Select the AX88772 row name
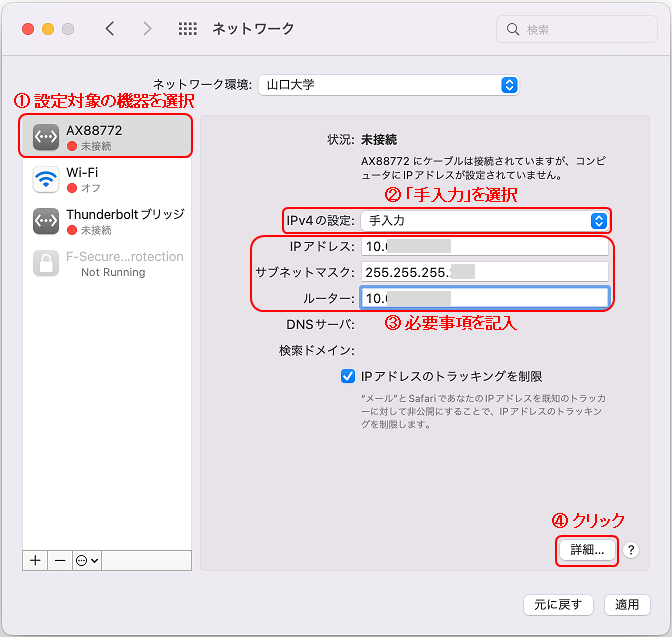672x637 pixels. pyautogui.click(x=94, y=130)
